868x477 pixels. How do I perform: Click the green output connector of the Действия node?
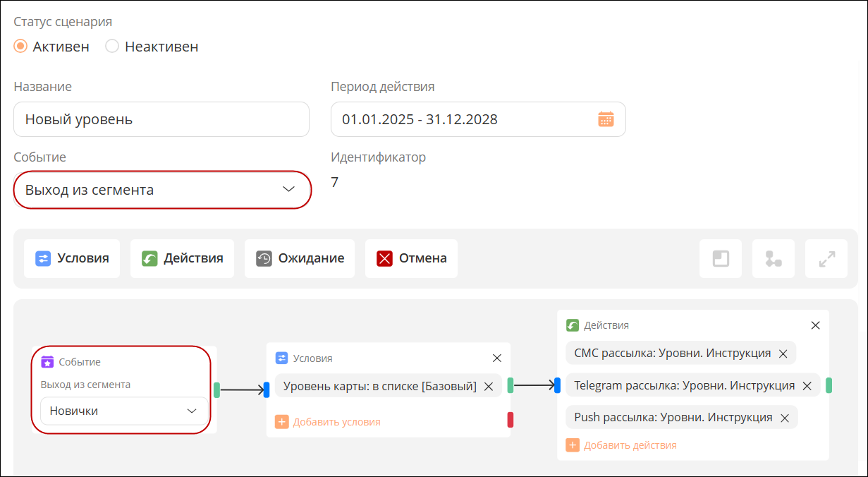[x=829, y=385]
